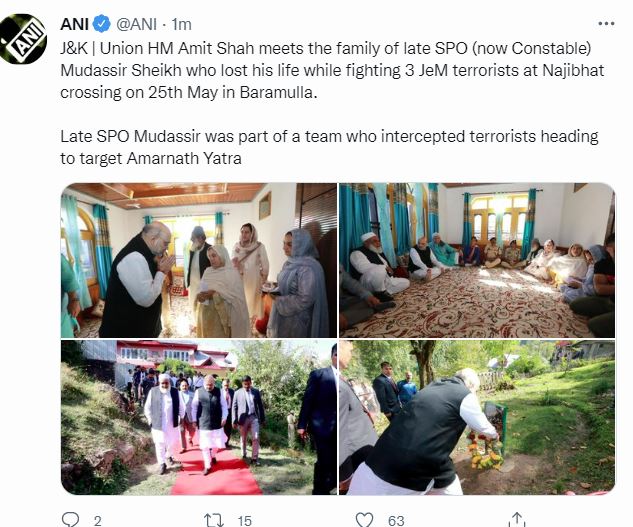Click the reply count 2

97,521
